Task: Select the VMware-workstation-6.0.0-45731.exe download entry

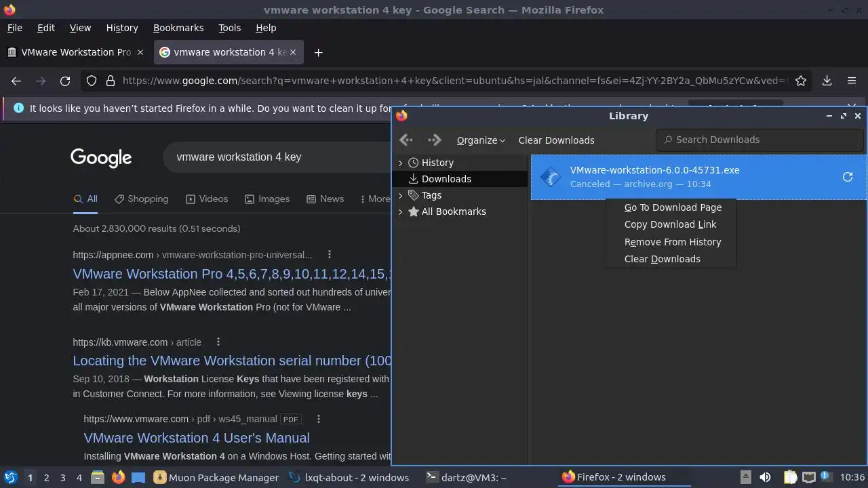Action: pyautogui.click(x=698, y=177)
